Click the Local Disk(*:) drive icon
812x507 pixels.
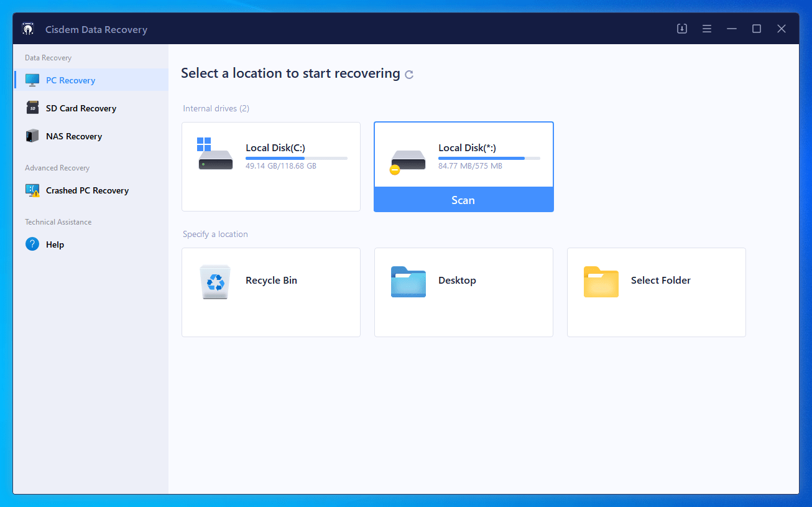(407, 161)
